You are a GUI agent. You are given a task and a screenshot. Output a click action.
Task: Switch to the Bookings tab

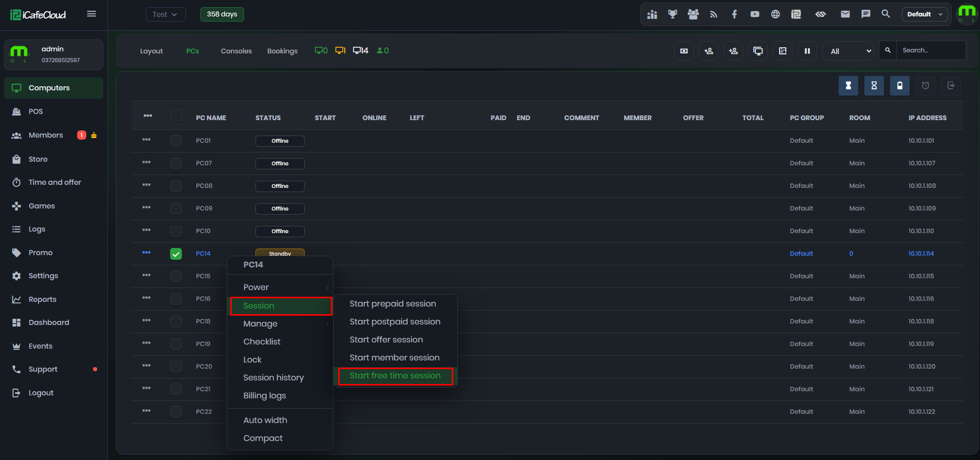282,51
